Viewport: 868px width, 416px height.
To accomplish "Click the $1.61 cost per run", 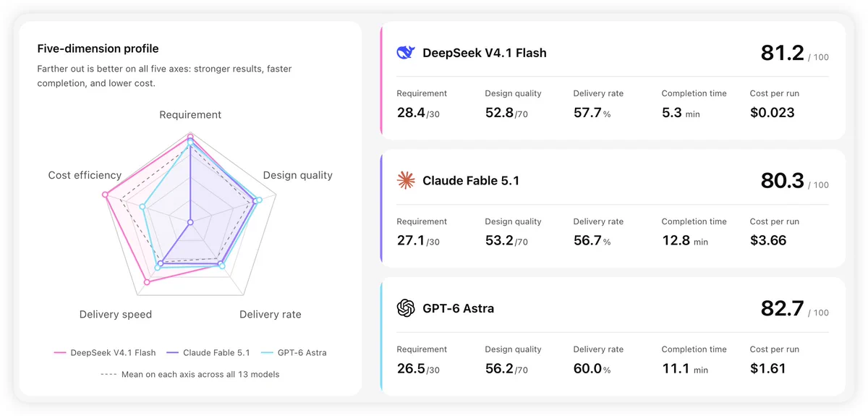I will [767, 369].
